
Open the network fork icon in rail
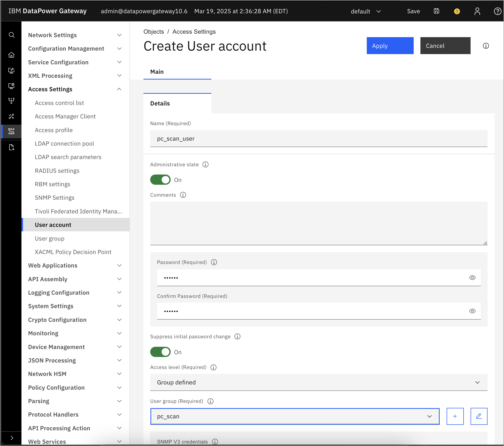[11, 101]
